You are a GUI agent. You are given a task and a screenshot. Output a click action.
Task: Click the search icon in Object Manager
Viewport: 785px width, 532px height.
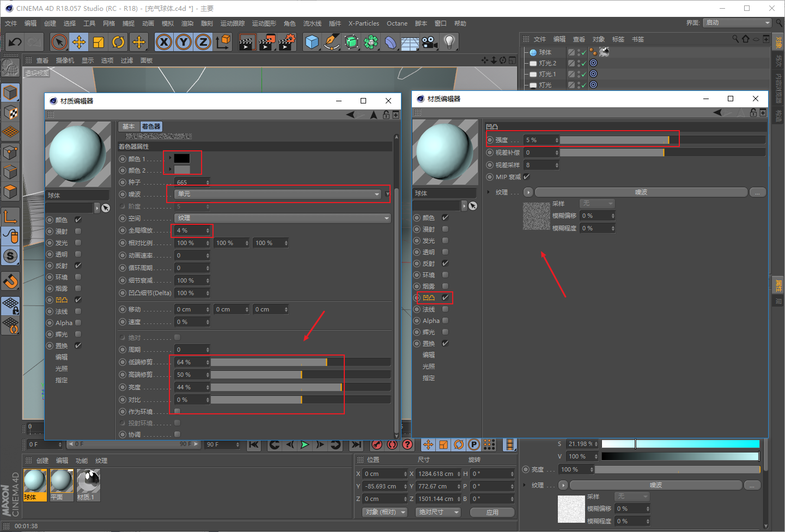(735, 39)
